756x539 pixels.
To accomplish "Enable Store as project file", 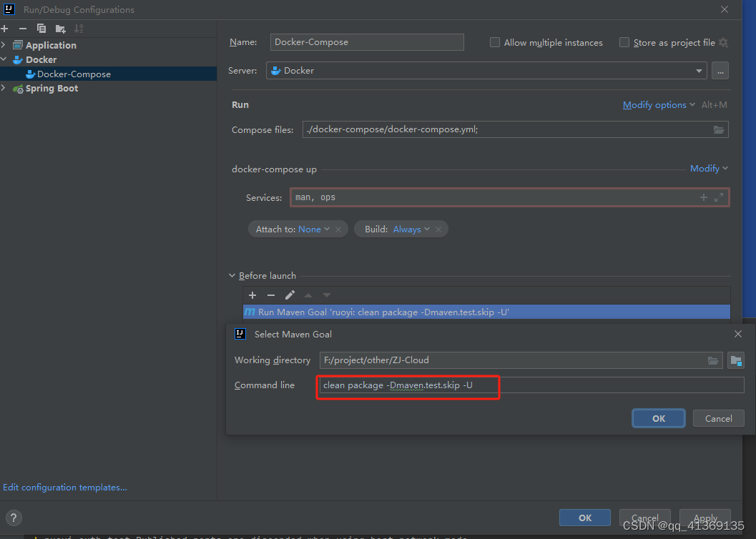I will 624,42.
